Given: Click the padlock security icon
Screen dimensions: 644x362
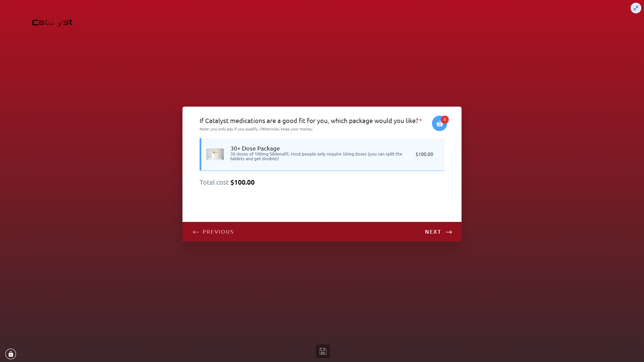Looking at the screenshot, I should (x=11, y=354).
